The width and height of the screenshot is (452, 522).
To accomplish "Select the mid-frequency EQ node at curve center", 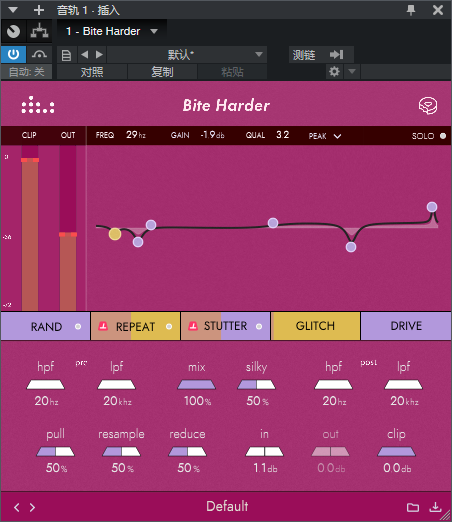I will click(x=273, y=223).
